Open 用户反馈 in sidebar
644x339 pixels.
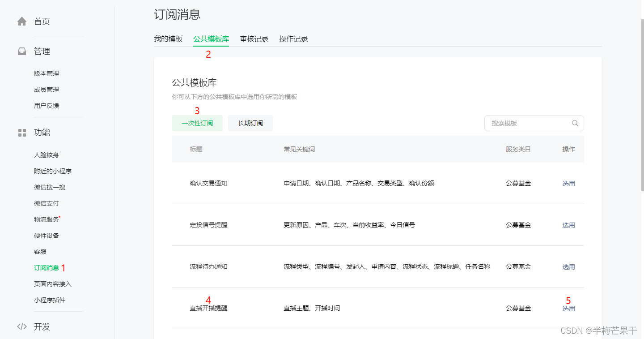(x=47, y=106)
